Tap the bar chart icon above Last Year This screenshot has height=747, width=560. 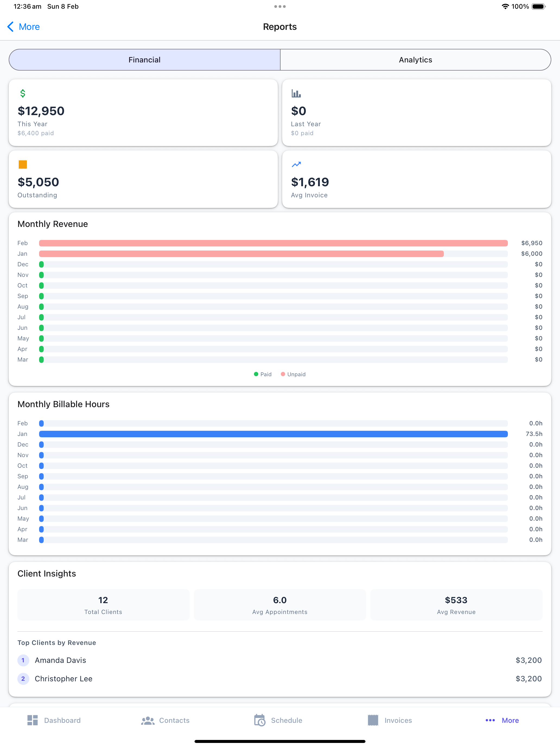[x=296, y=94]
